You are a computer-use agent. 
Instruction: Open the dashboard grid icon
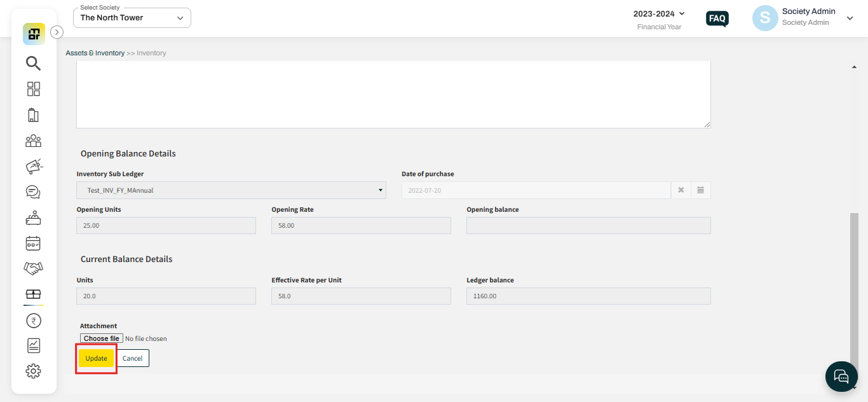33,89
